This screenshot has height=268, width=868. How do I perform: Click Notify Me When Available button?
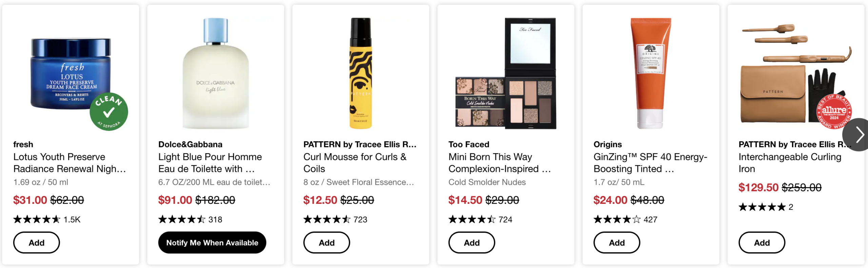(x=212, y=243)
